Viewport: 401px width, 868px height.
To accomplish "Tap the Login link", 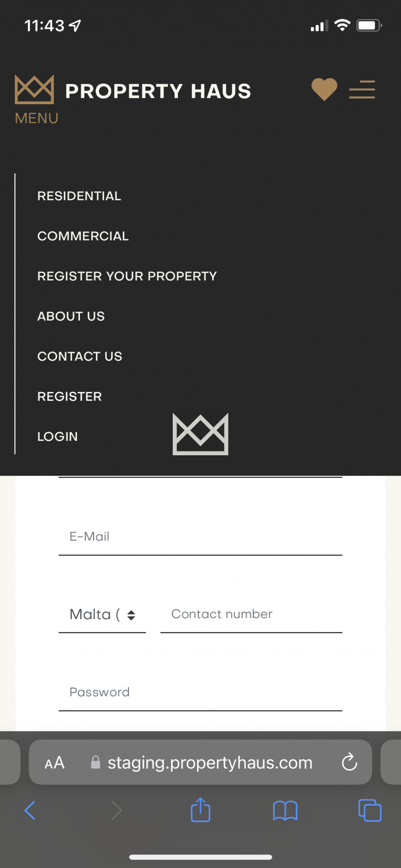I will pos(57,437).
